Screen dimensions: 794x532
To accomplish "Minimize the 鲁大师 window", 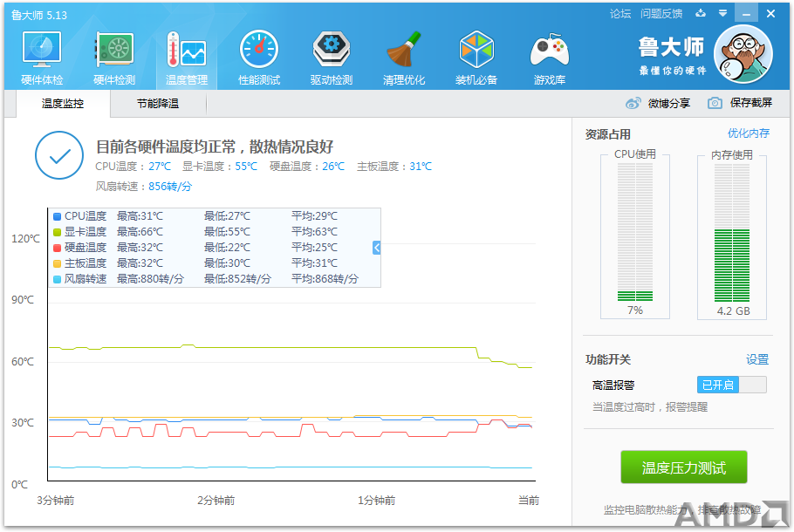I will point(746,14).
